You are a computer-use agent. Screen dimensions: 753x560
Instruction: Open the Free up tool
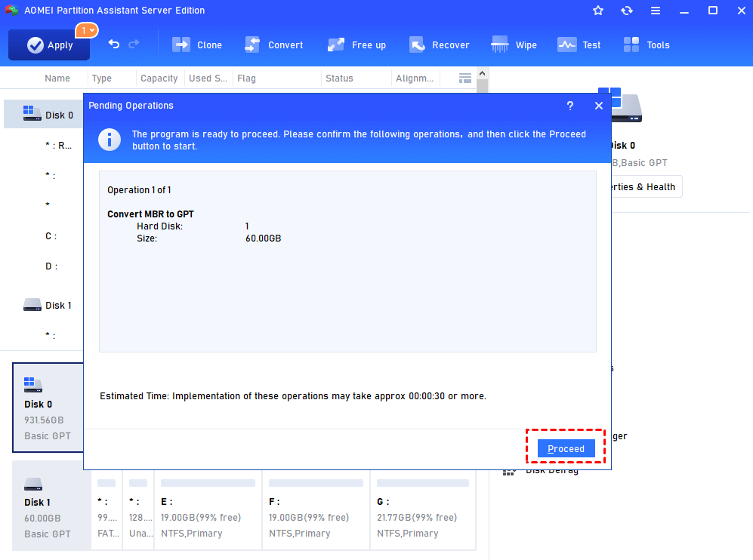(356, 45)
